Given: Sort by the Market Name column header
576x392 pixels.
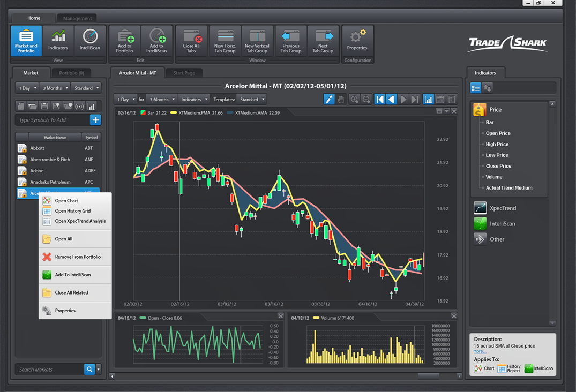Looking at the screenshot, I should 55,138.
